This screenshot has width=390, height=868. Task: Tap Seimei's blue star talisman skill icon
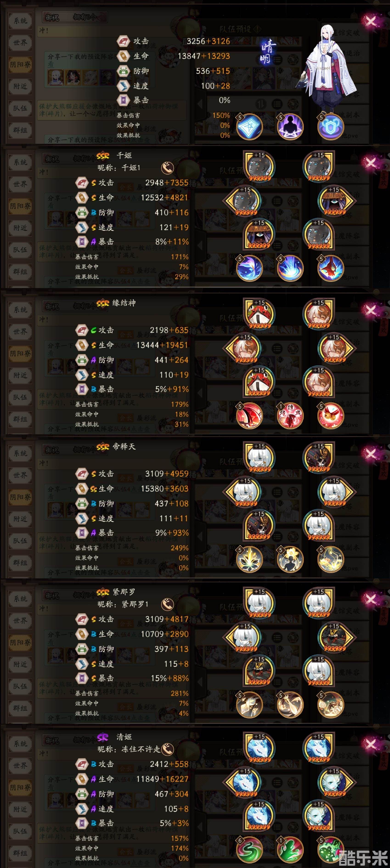(249, 127)
